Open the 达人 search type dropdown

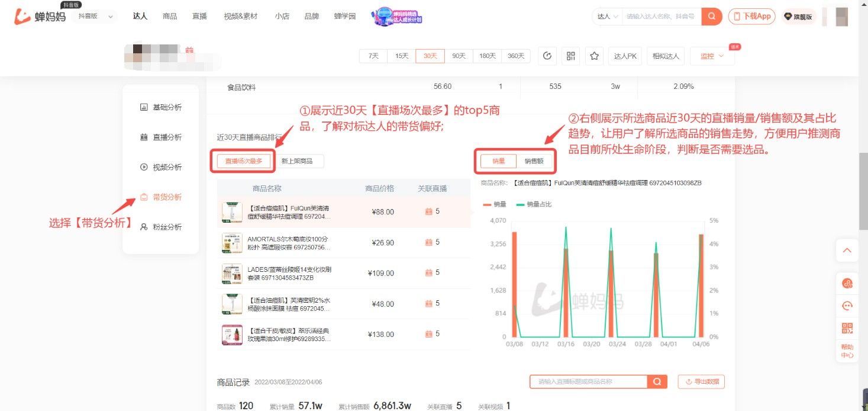608,17
